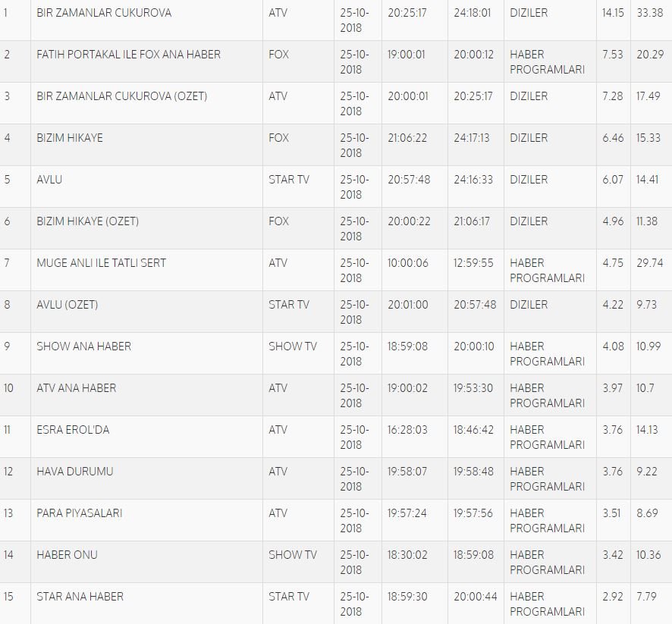Screen dimensions: 672x624
Task: Open MUGE ANLI ILE TATLI SERT row
Action: [x=101, y=263]
